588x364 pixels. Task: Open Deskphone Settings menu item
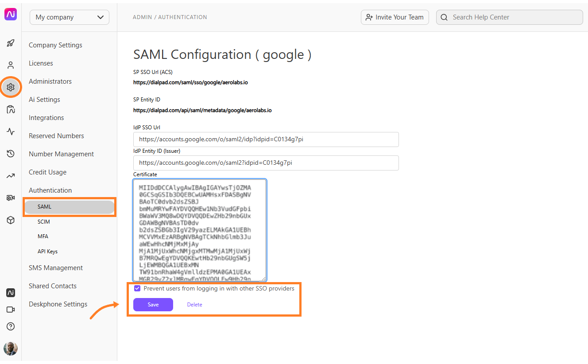point(58,304)
